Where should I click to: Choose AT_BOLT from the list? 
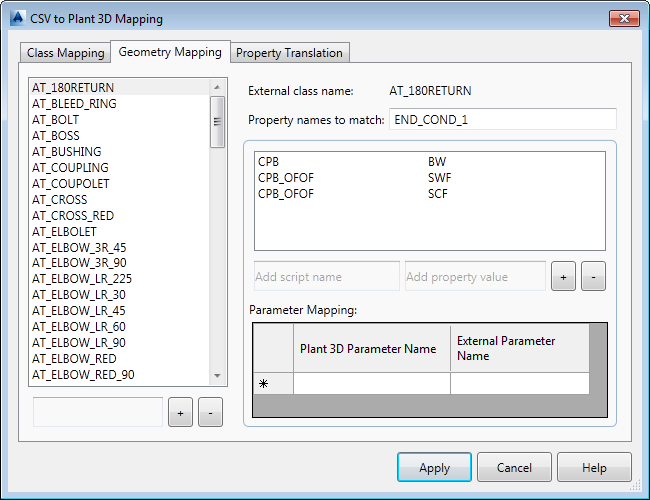pos(120,120)
